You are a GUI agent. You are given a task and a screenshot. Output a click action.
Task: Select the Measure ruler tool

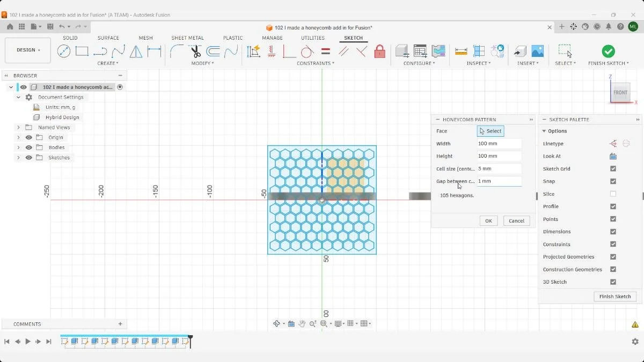pos(461,51)
